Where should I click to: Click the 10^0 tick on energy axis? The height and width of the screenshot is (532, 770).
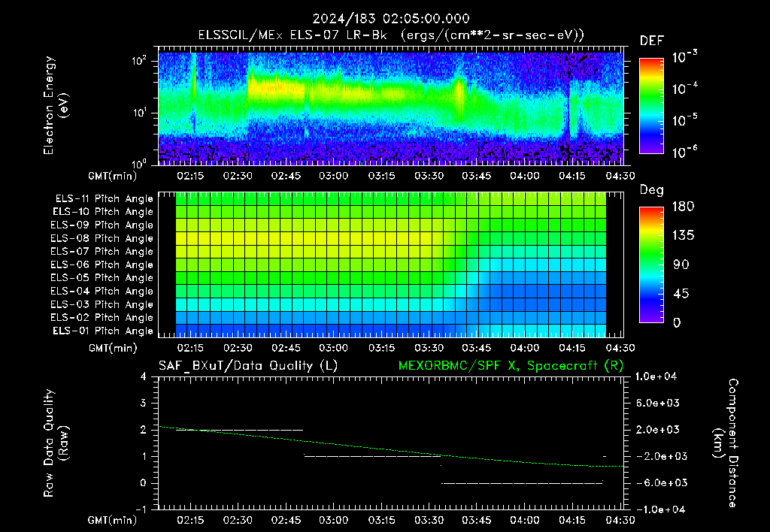tap(140, 164)
